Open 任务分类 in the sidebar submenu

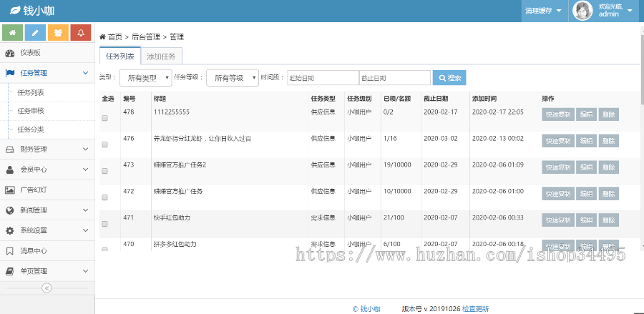point(31,129)
